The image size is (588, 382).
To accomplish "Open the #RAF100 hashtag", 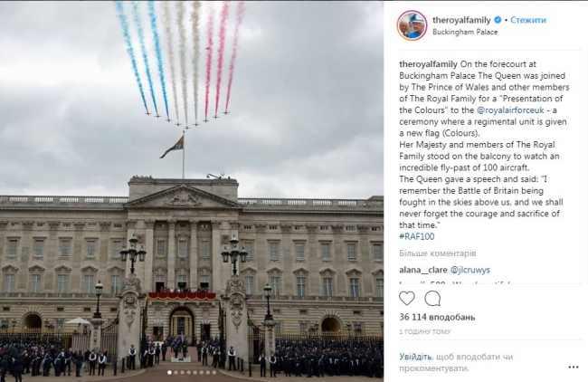I will 417,236.
